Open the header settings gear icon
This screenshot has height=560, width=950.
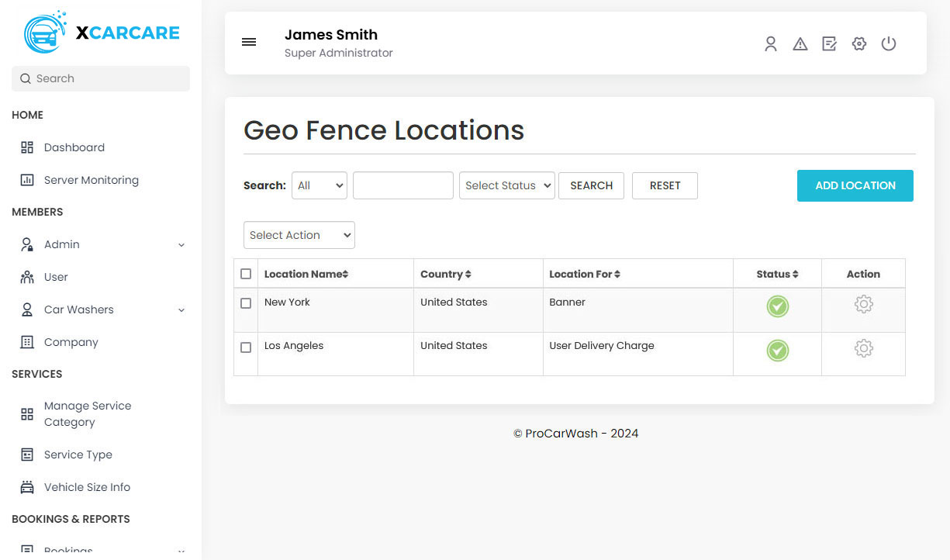click(859, 44)
